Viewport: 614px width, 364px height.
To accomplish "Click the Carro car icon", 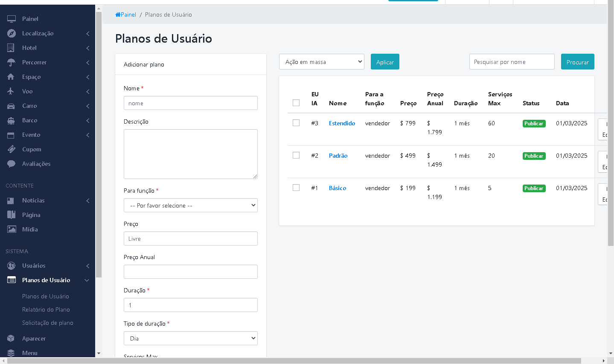I will tap(11, 106).
